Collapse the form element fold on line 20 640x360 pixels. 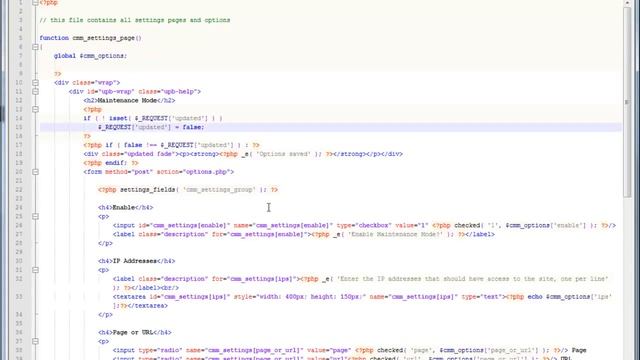point(36,172)
